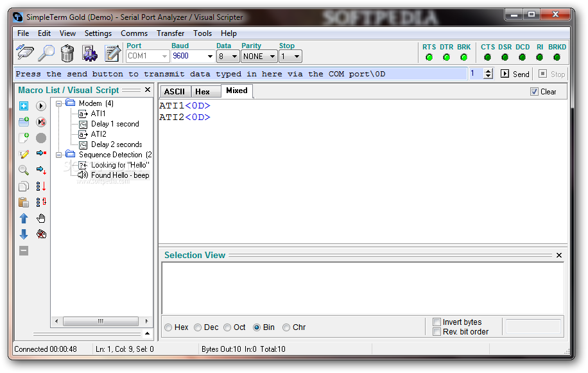The height and width of the screenshot is (373, 588).
Task: Click the add new item page icon
Action: tap(24, 137)
